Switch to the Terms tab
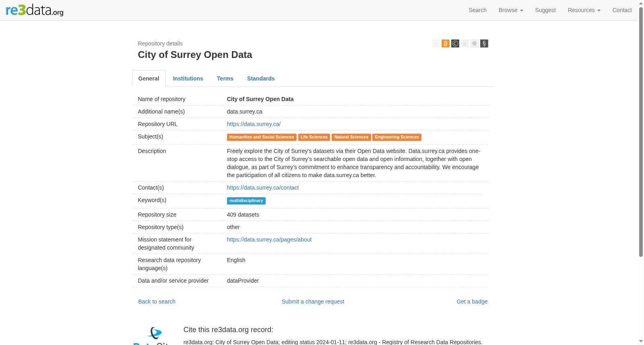 pos(225,79)
